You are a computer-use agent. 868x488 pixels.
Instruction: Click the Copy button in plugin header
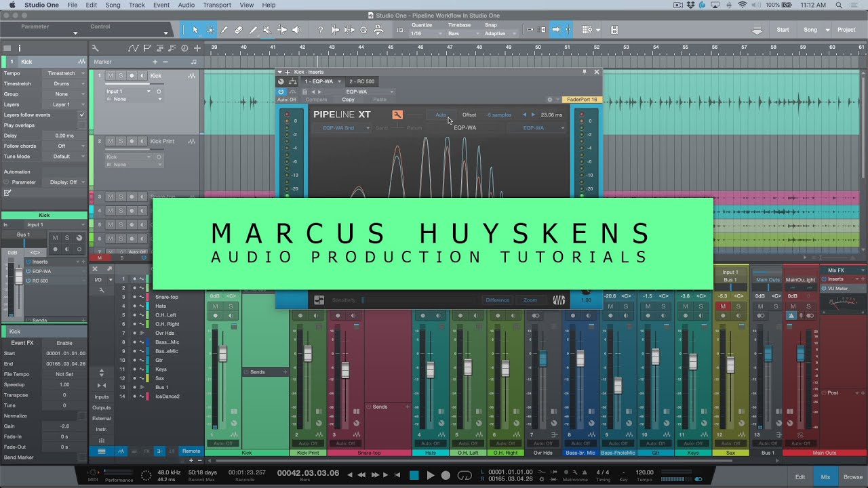pos(348,100)
